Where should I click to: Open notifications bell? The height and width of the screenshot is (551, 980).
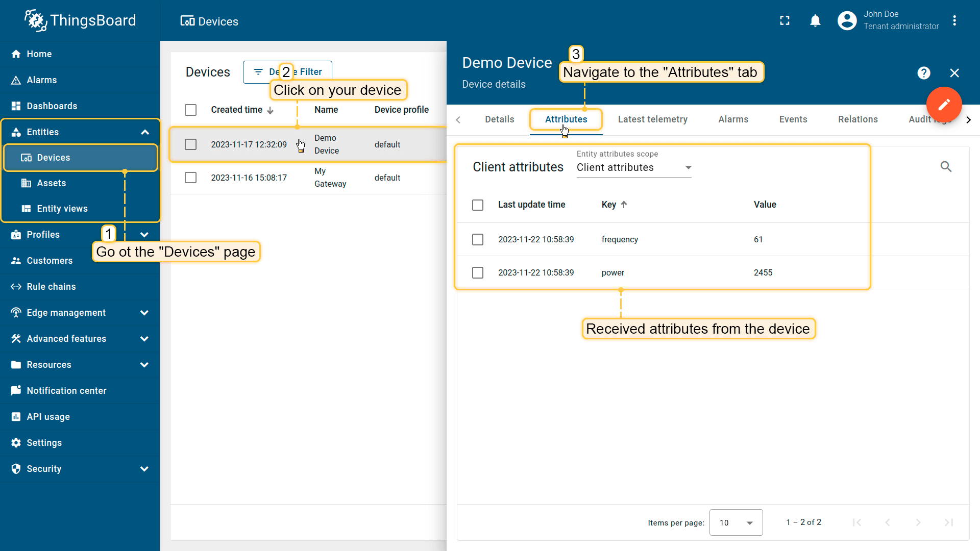pyautogui.click(x=815, y=20)
